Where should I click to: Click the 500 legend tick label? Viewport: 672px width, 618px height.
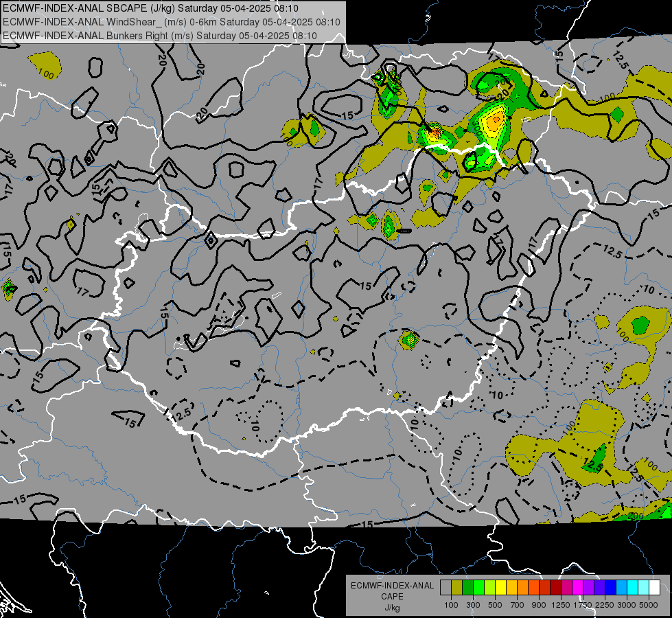point(495,605)
